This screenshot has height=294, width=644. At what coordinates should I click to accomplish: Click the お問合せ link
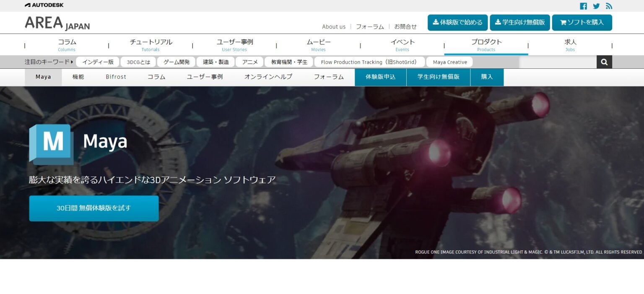point(405,26)
